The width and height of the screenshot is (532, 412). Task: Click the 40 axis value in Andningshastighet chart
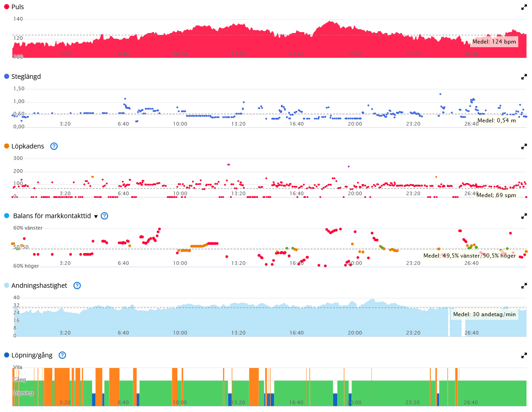pos(16,297)
